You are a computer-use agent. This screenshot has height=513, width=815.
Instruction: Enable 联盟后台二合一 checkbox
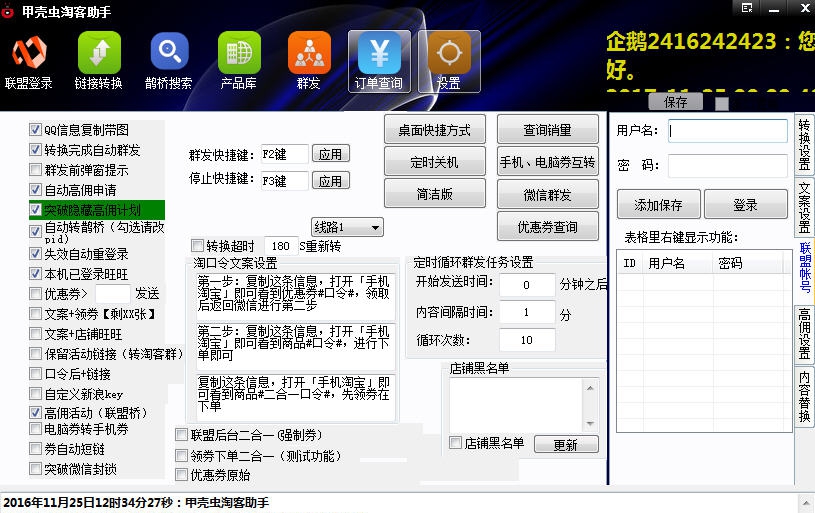coord(181,435)
